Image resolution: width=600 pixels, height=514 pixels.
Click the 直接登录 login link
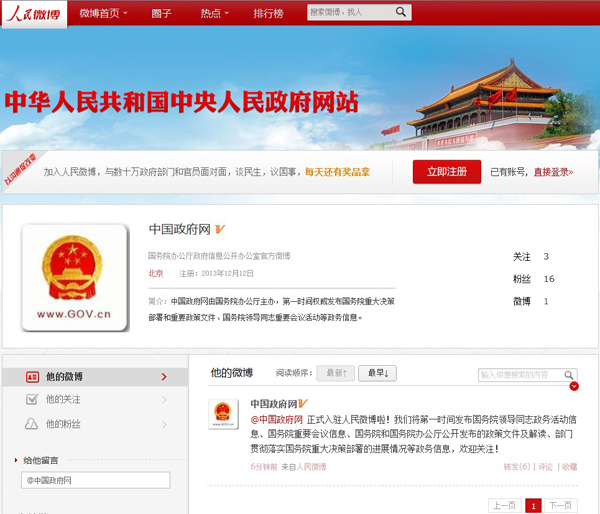coord(552,172)
